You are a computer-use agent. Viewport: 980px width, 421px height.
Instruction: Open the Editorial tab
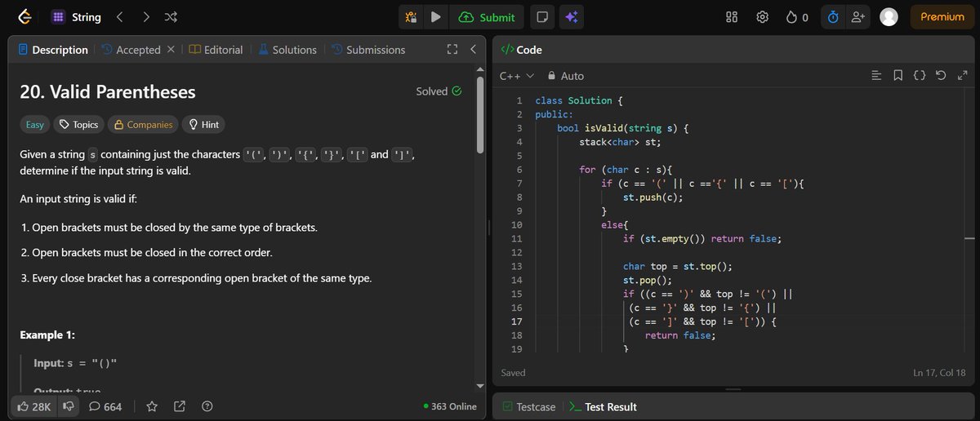[x=216, y=50]
